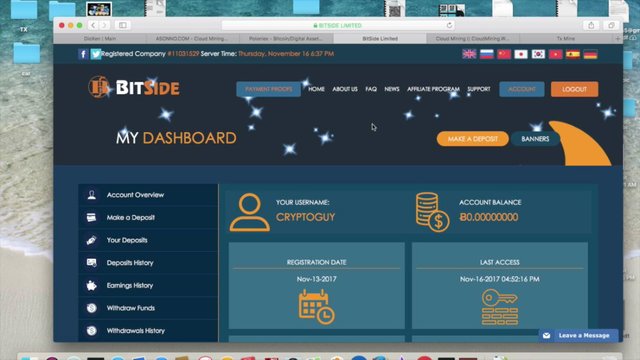Open the About Us page

click(x=345, y=89)
